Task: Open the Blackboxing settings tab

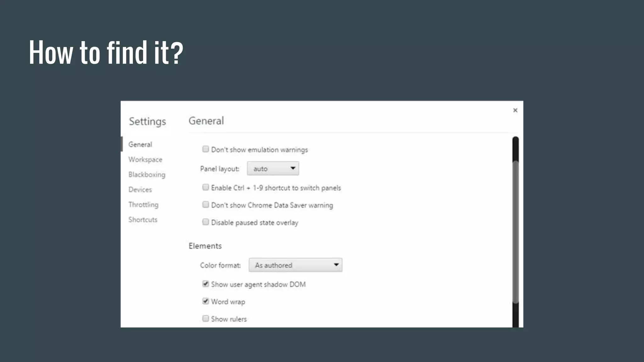Action: pyautogui.click(x=147, y=175)
